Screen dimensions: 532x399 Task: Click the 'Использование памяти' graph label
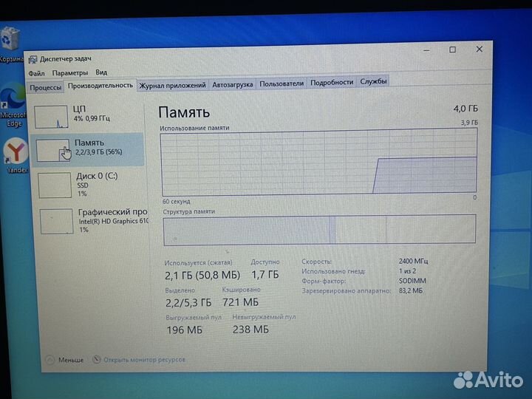(x=194, y=128)
